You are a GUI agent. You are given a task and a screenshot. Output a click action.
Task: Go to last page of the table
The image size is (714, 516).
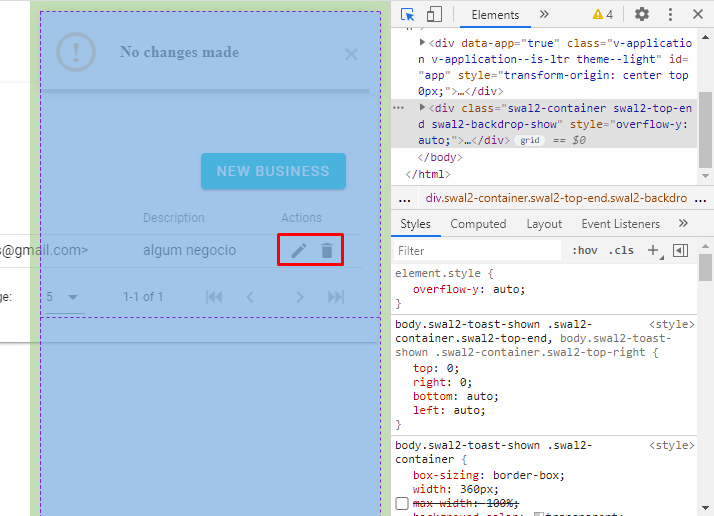click(x=336, y=297)
